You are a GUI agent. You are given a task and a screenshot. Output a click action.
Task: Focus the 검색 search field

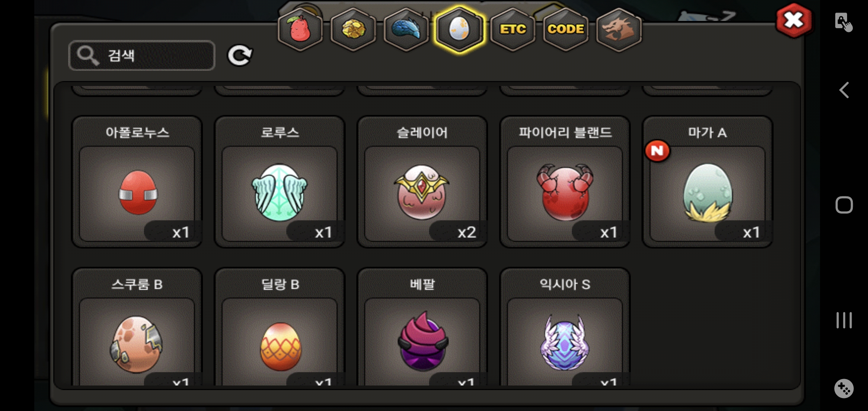[142, 56]
